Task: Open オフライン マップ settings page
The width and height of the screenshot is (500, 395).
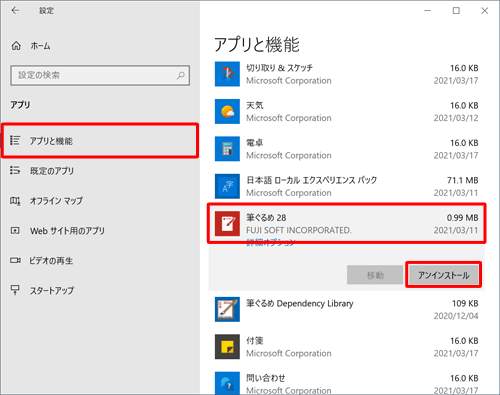Action: click(100, 201)
